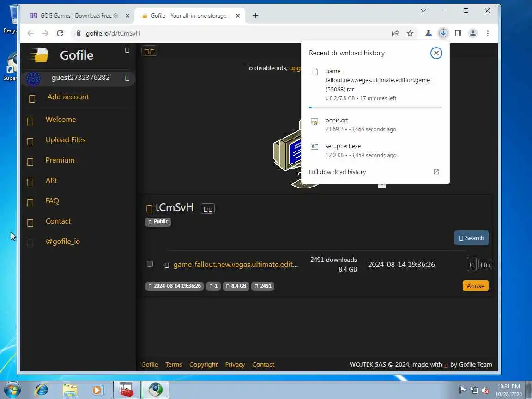Click the rar download progress bar
The height and width of the screenshot is (399, 532).
coord(375,107)
